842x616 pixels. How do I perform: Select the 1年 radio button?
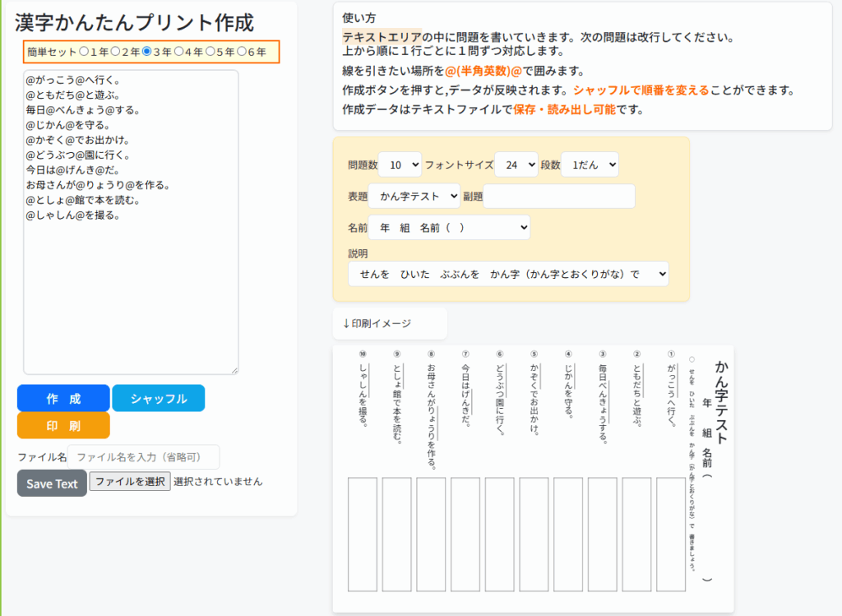click(84, 52)
